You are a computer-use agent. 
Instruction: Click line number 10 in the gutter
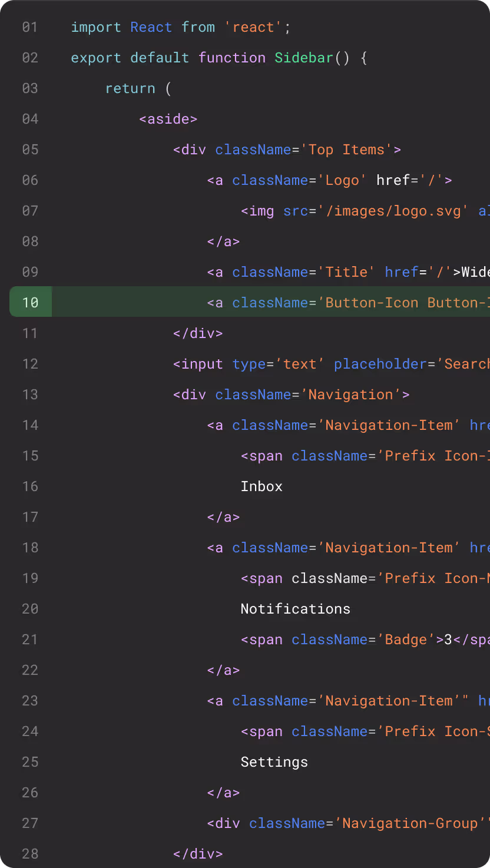29,302
